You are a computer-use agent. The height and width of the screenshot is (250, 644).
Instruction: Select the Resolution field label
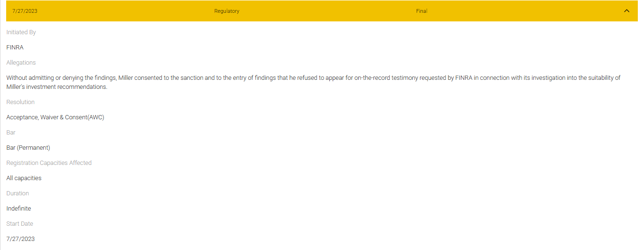[20, 102]
